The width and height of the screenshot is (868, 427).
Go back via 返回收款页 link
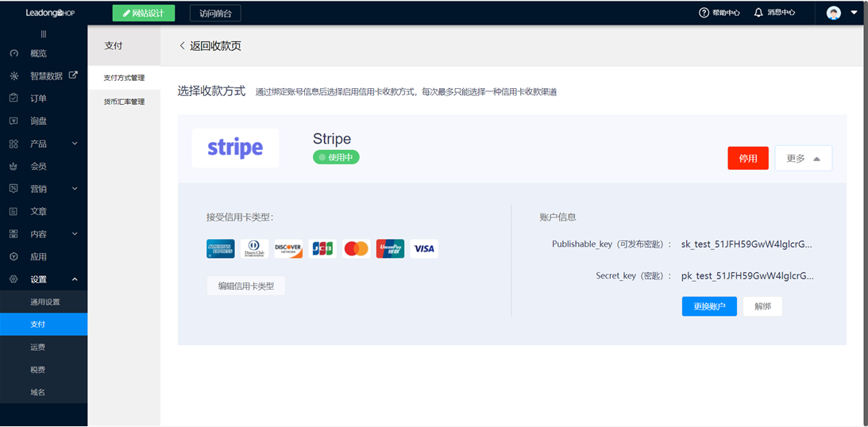(210, 46)
